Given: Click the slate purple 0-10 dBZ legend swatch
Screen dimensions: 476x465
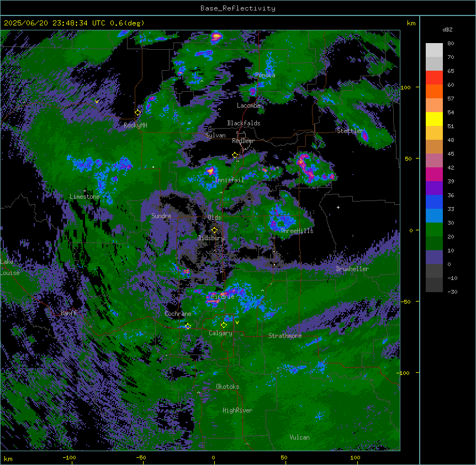Looking at the screenshot, I should [x=434, y=257].
